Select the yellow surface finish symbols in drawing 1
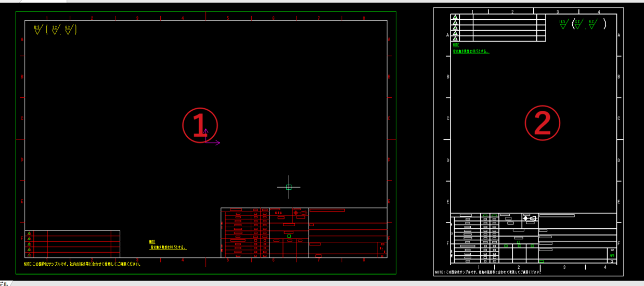The height and width of the screenshot is (286, 644). (55, 29)
